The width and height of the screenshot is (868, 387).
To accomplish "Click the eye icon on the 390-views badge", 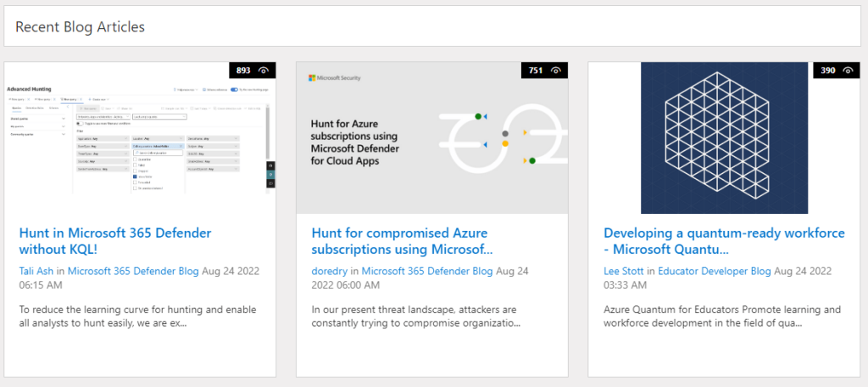I will [x=848, y=70].
